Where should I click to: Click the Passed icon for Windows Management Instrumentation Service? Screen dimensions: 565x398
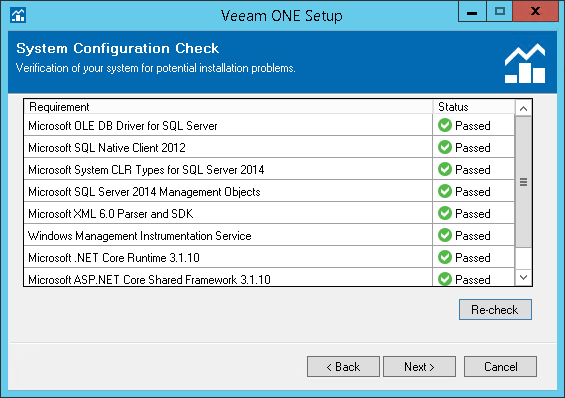(x=445, y=235)
